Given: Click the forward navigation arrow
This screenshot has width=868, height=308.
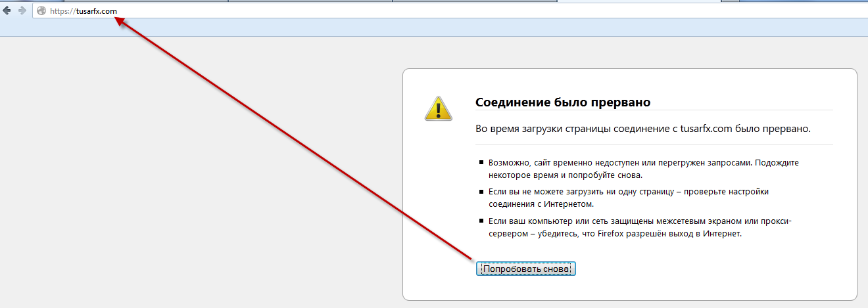Looking at the screenshot, I should tap(22, 11).
